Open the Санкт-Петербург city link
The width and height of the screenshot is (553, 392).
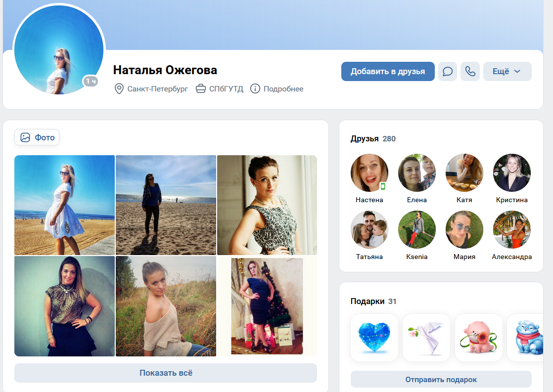pos(158,89)
